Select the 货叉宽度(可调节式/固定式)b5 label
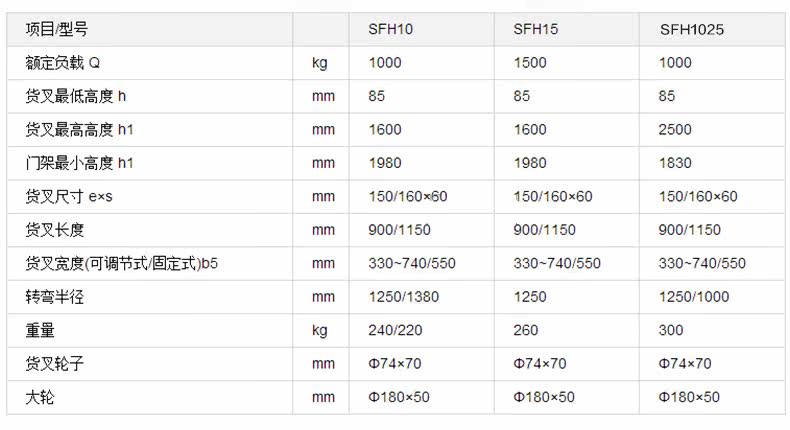 pyautogui.click(x=120, y=263)
